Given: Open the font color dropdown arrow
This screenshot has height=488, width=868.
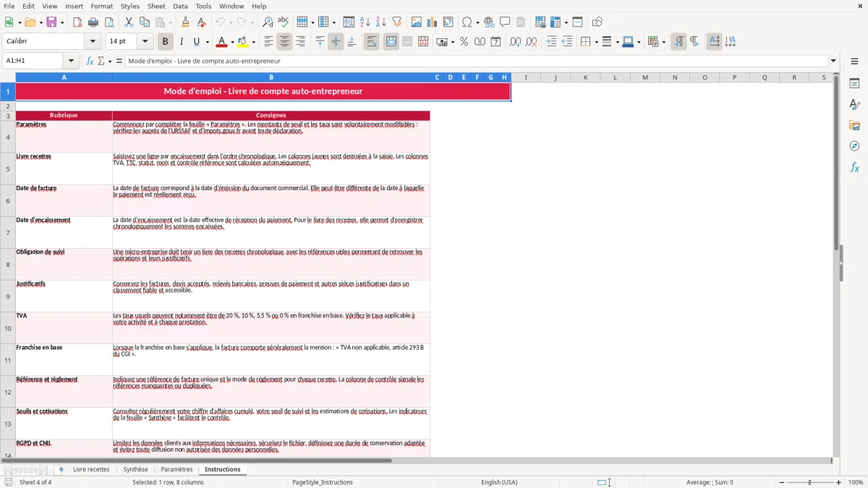Looking at the screenshot, I should (x=233, y=42).
